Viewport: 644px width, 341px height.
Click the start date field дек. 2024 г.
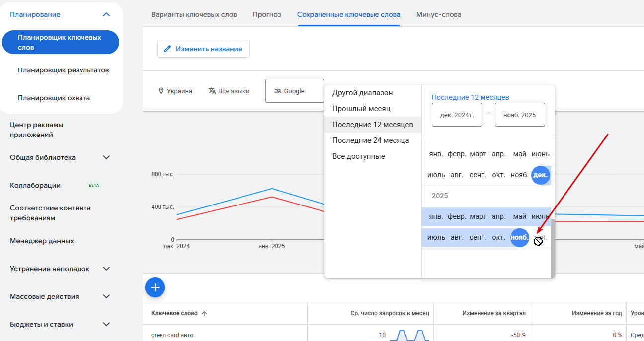click(457, 115)
